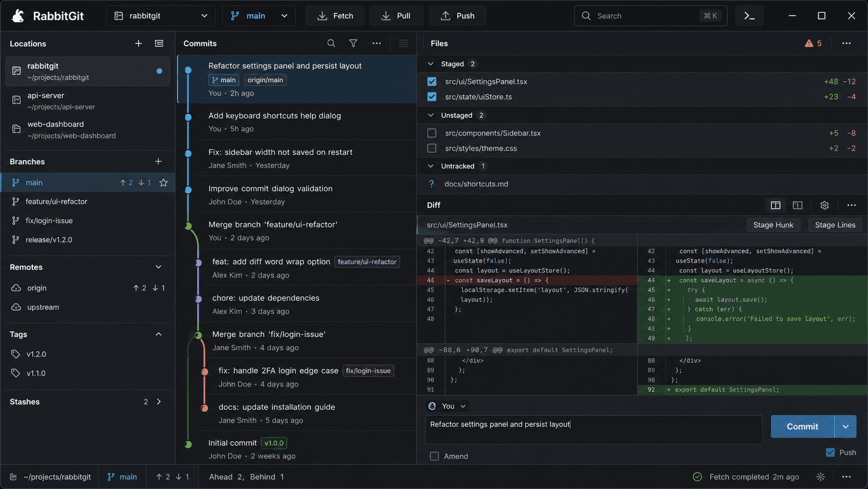
Task: Collapse the Staged files section
Action: point(430,64)
